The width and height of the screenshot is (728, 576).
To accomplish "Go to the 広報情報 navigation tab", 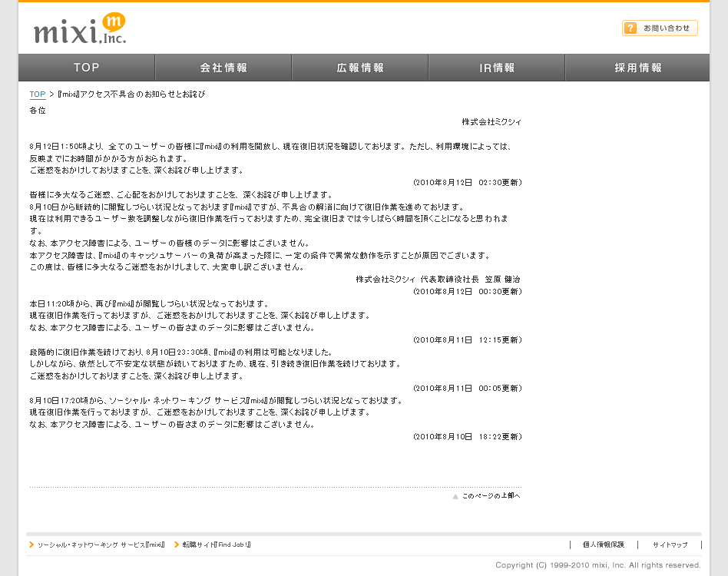I will click(360, 68).
